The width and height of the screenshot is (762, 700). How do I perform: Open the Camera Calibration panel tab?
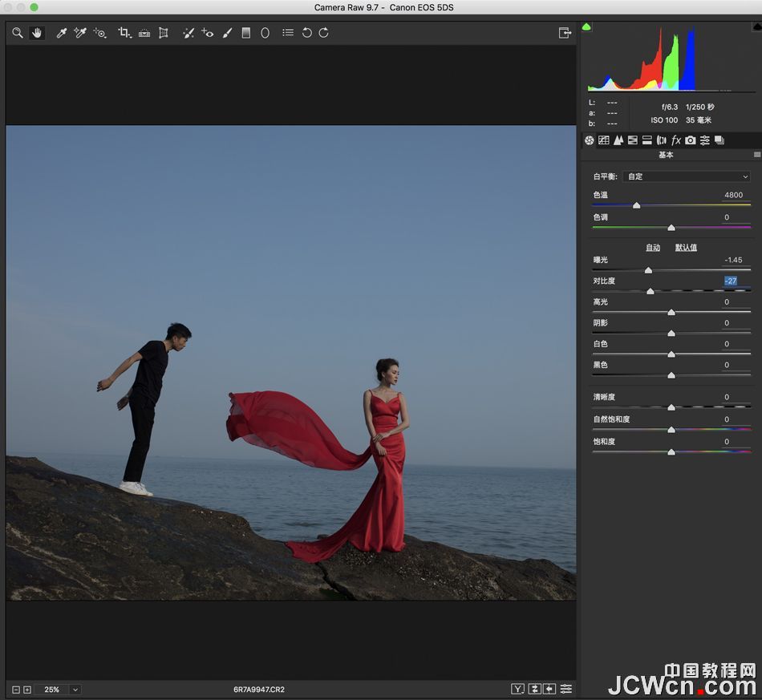click(690, 140)
